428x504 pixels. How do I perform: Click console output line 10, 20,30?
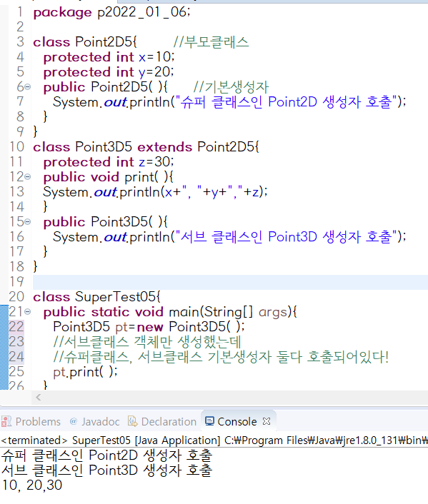[x=31, y=485]
